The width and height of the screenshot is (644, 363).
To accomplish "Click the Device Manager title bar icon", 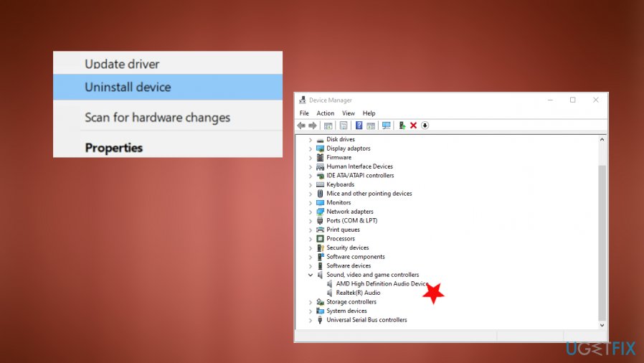I will 303,100.
